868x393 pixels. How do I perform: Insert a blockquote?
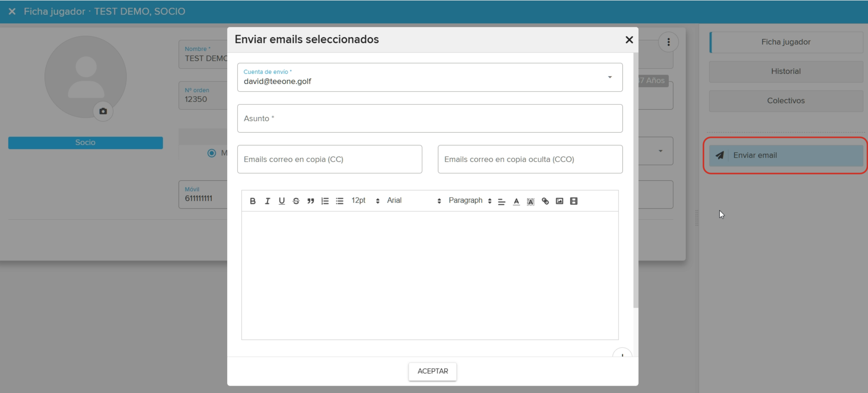311,201
